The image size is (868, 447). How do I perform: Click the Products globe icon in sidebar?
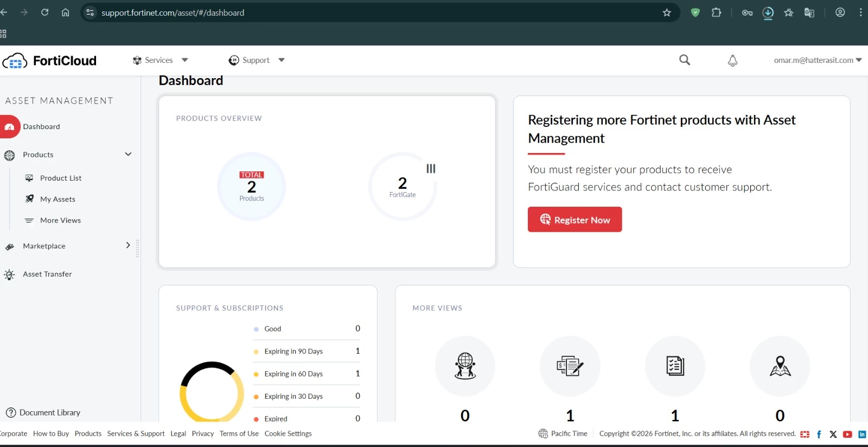(9, 156)
